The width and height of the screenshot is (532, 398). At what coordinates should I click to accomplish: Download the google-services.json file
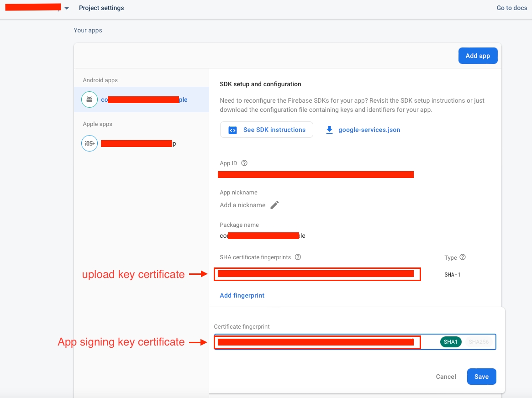(x=369, y=130)
